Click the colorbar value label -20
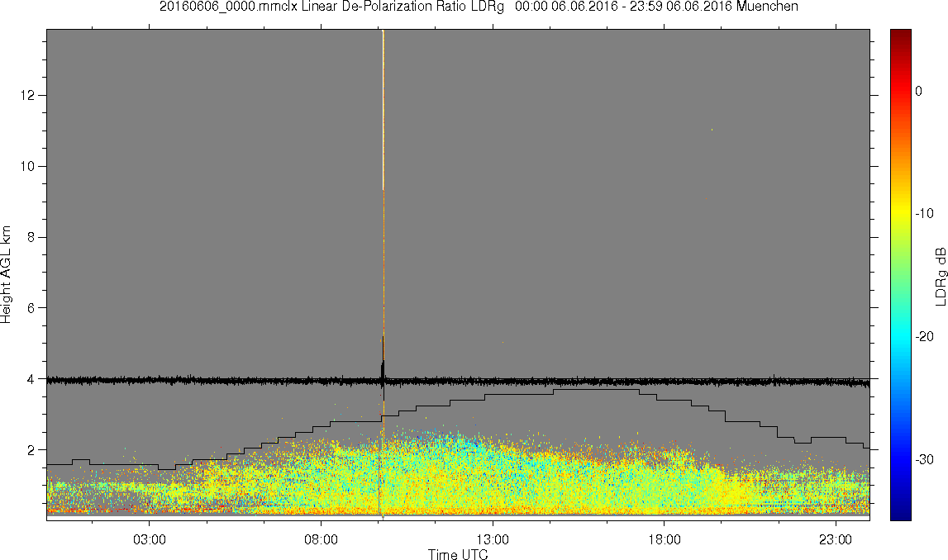 pyautogui.click(x=924, y=336)
